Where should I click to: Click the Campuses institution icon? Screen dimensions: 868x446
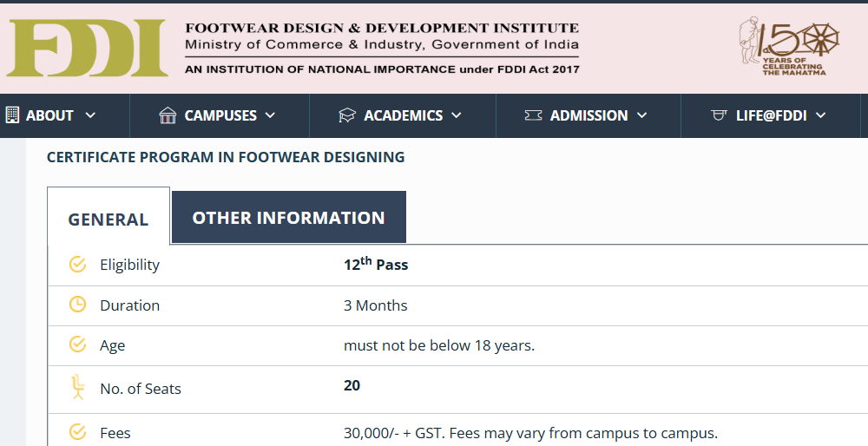pyautogui.click(x=168, y=115)
